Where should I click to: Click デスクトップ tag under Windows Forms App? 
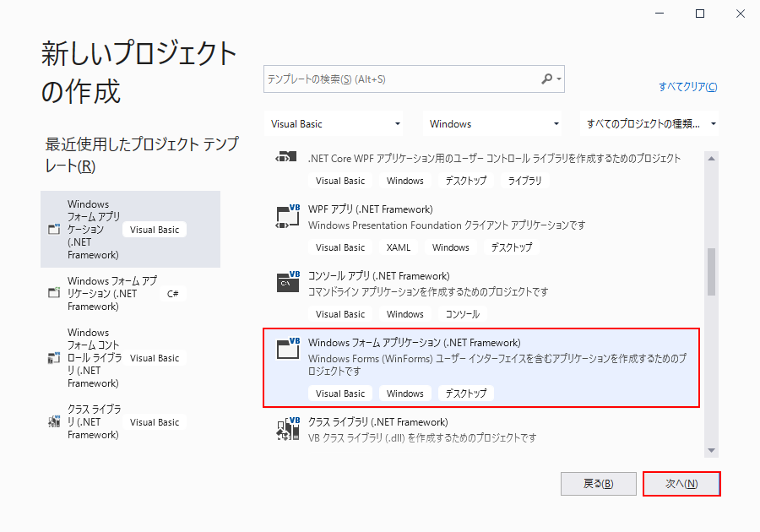[x=466, y=394]
